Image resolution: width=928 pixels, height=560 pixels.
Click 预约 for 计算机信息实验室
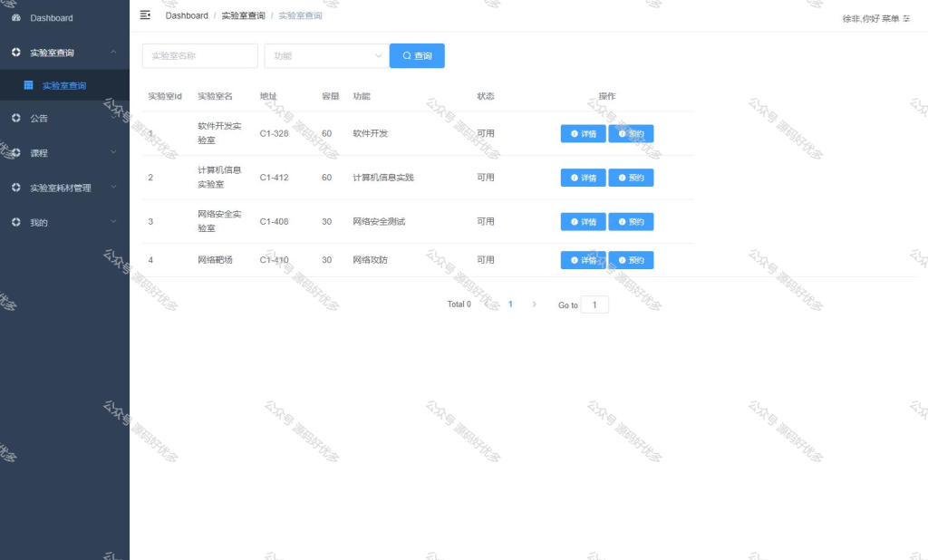point(631,178)
